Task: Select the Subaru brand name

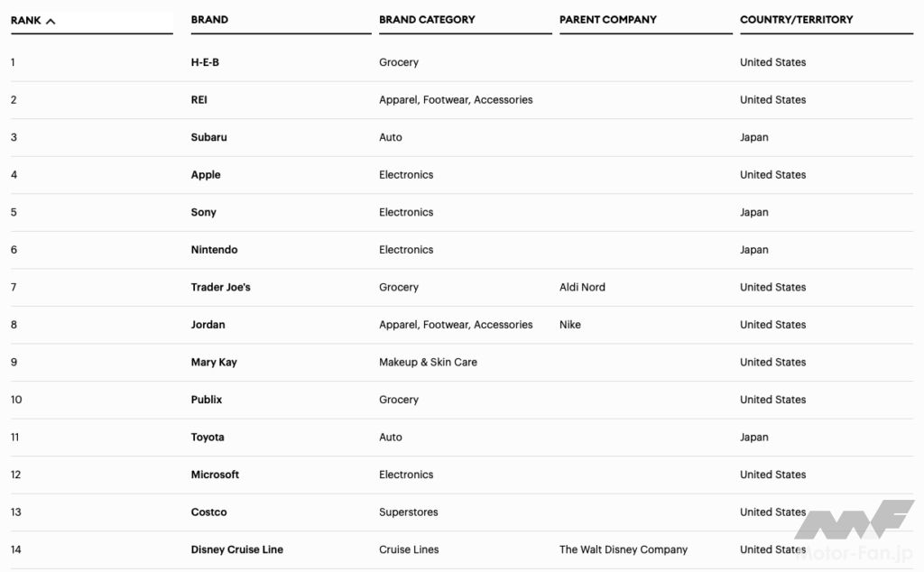Action: click(209, 137)
